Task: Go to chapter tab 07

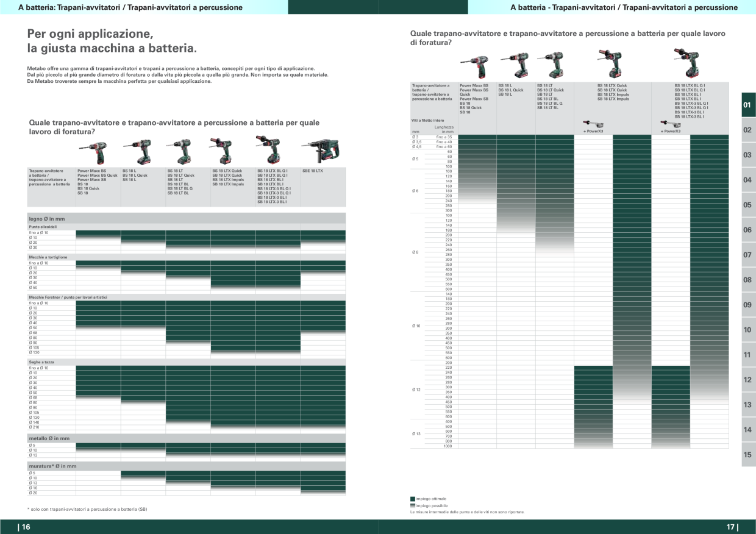Action: [749, 255]
